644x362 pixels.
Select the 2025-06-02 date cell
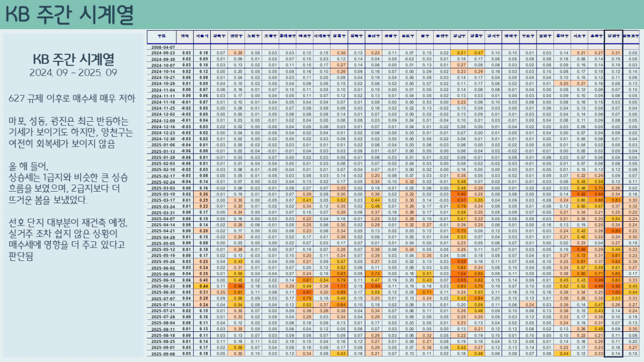click(163, 268)
